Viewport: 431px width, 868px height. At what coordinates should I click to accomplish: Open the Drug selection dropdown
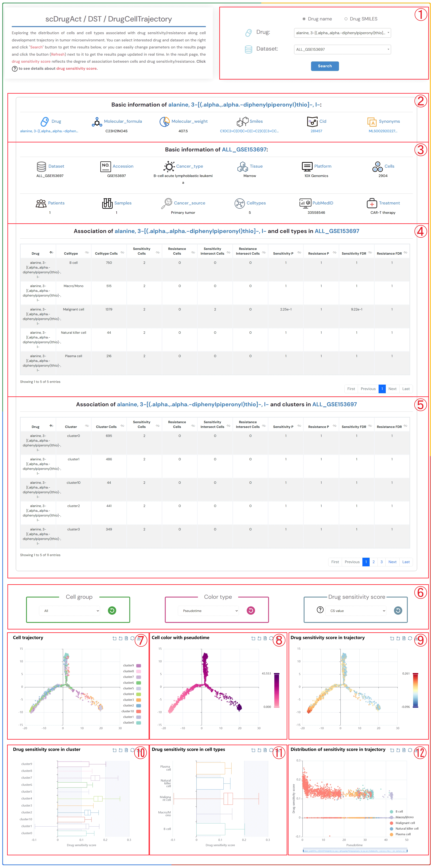342,33
